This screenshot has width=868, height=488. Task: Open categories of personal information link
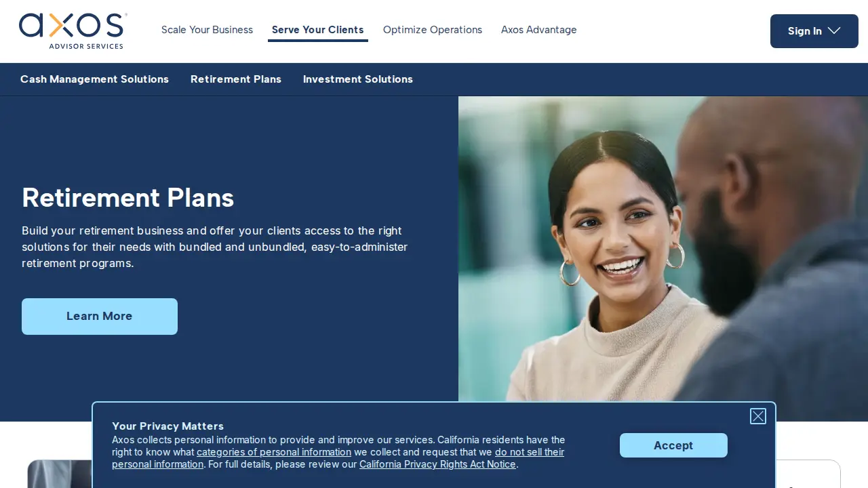274,452
